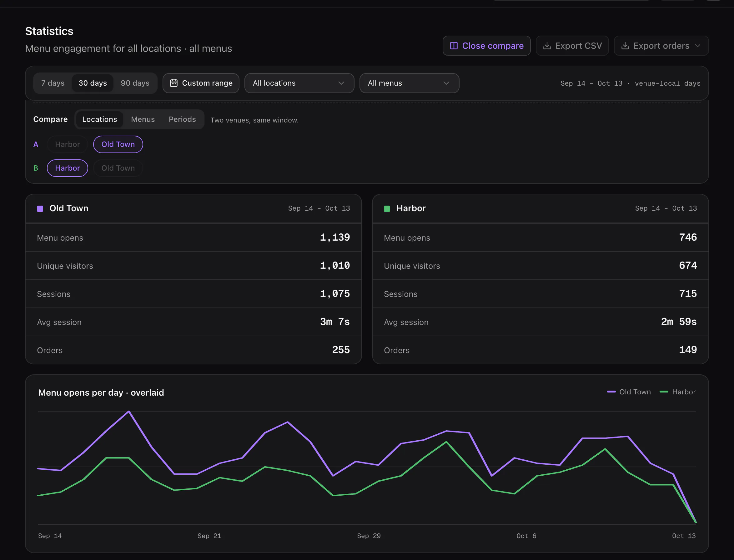Click the Old Town Menu opens value 1,139
The height and width of the screenshot is (560, 734).
click(x=335, y=237)
